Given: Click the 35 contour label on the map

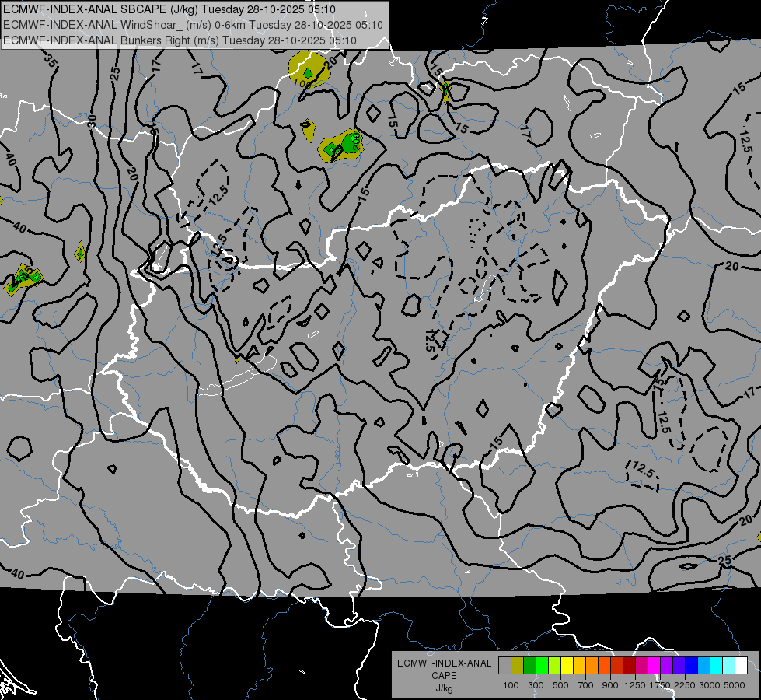Looking at the screenshot, I should 49,60.
